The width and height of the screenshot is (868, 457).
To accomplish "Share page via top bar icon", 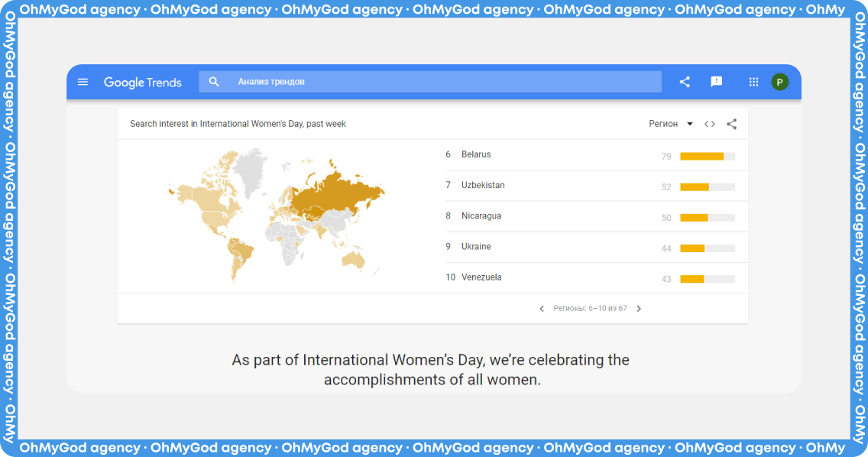I will [685, 82].
